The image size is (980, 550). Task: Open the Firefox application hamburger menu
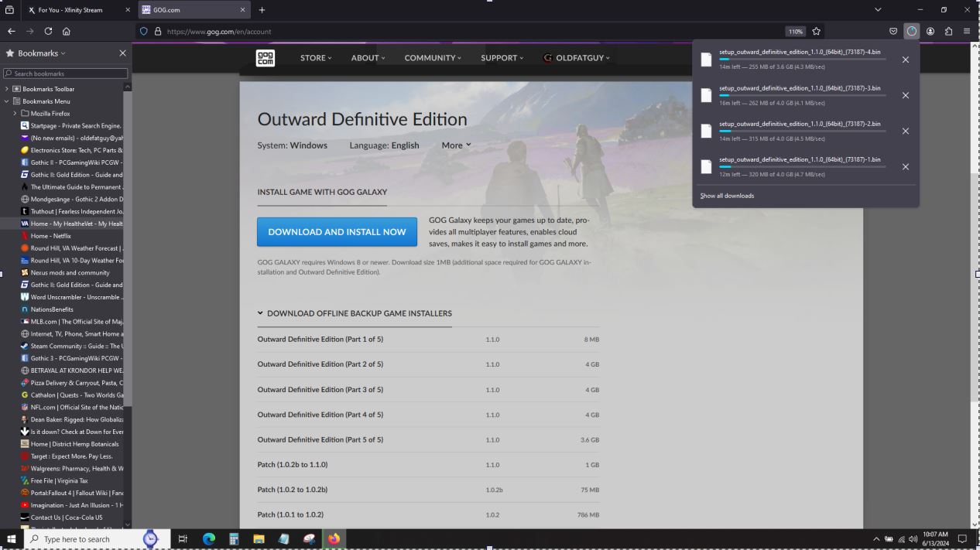[967, 32]
